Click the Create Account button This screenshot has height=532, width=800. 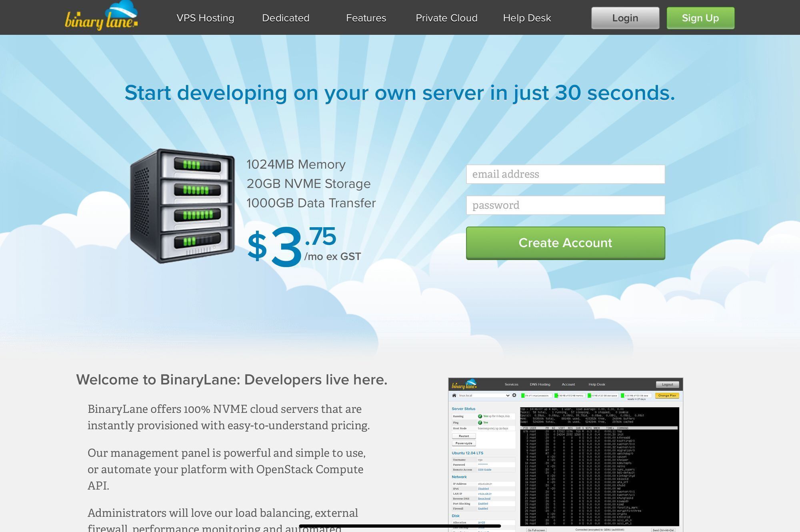click(565, 243)
